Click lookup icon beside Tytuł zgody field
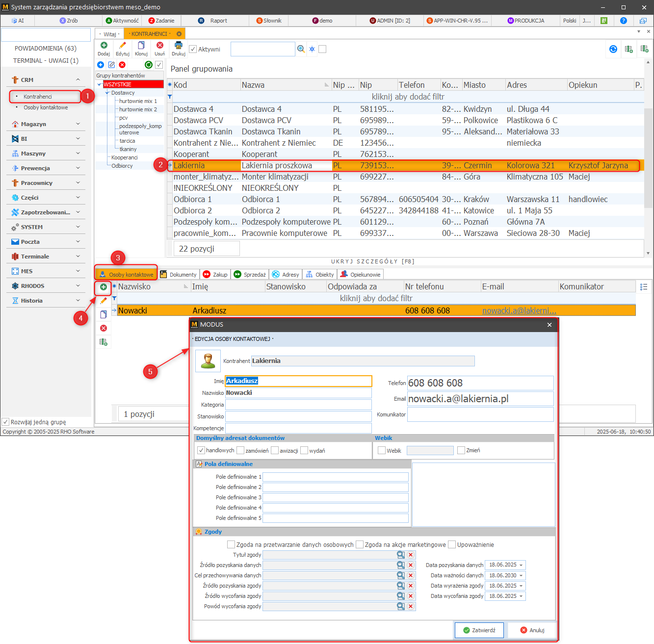The height and width of the screenshot is (644, 654). tap(401, 555)
